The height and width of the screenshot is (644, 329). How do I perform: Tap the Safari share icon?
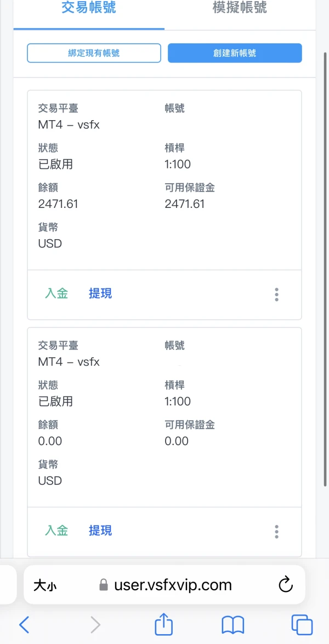164,625
